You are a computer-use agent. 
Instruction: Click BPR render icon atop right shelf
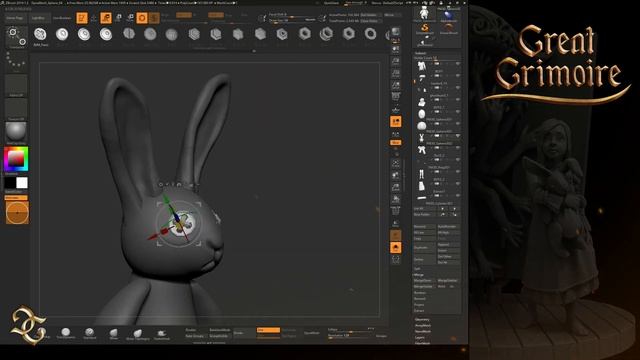tap(396, 32)
